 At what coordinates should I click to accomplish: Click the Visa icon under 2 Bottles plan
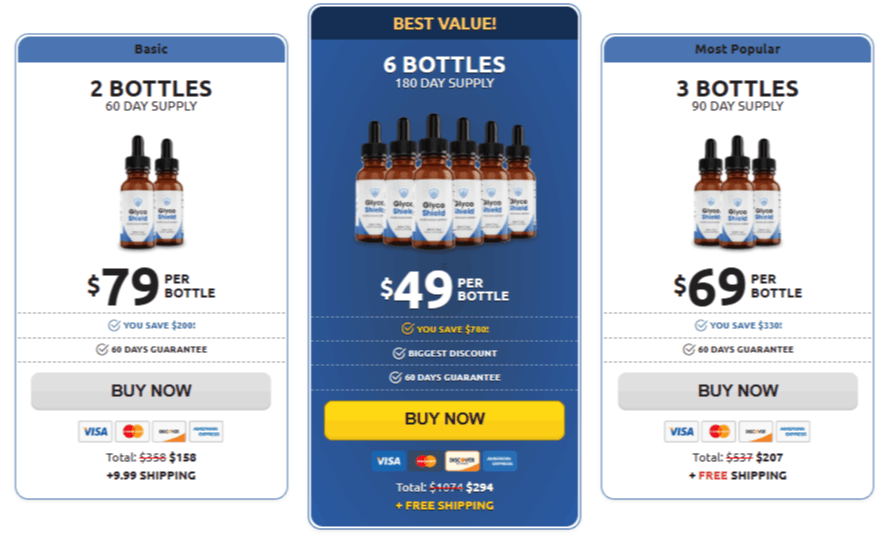pyautogui.click(x=95, y=432)
